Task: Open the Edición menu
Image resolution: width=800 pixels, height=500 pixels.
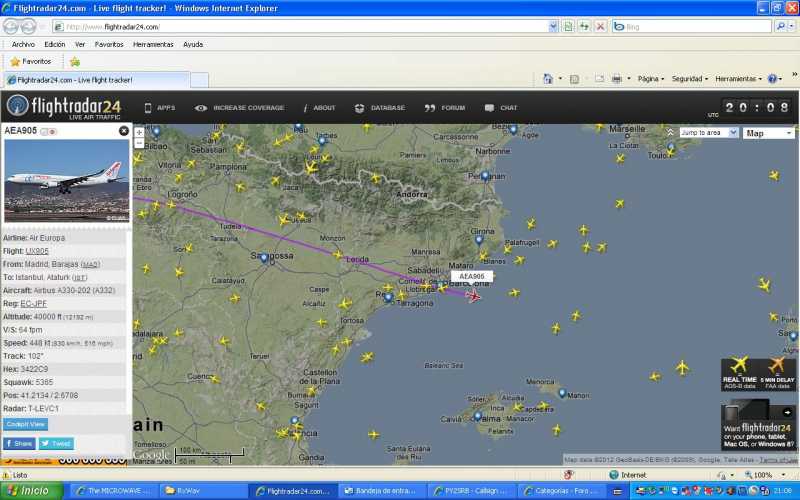Action: coord(55,44)
